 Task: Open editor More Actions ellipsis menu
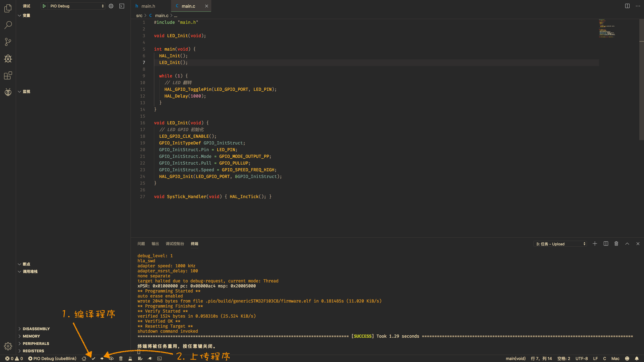tap(638, 6)
